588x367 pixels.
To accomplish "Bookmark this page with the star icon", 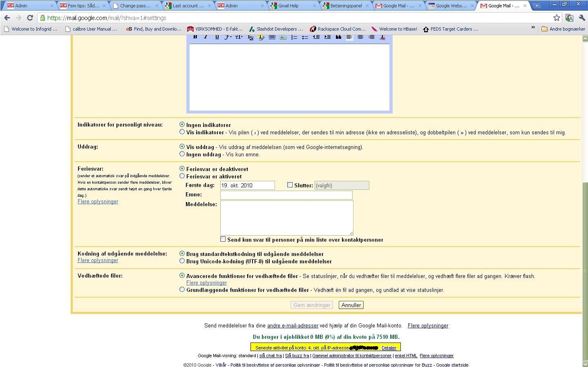I will [x=557, y=18].
